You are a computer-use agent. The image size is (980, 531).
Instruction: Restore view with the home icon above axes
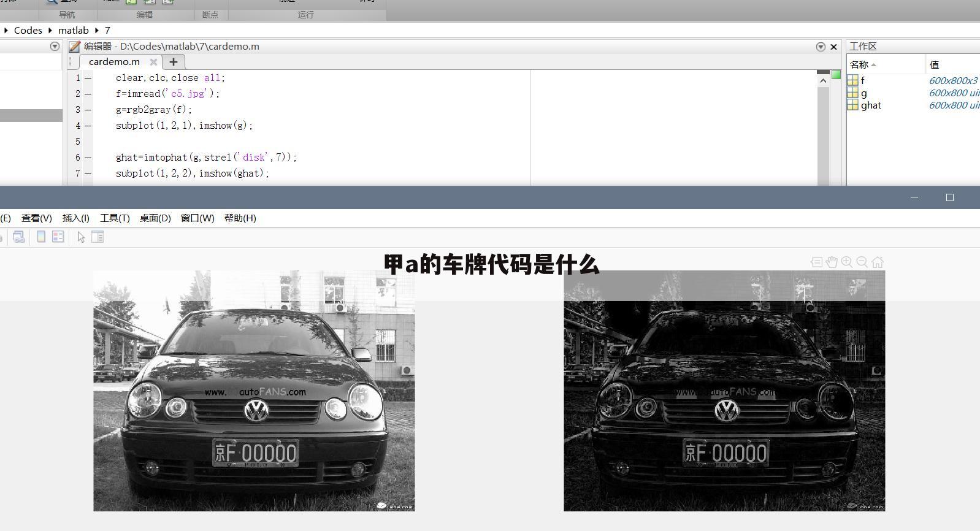878,262
